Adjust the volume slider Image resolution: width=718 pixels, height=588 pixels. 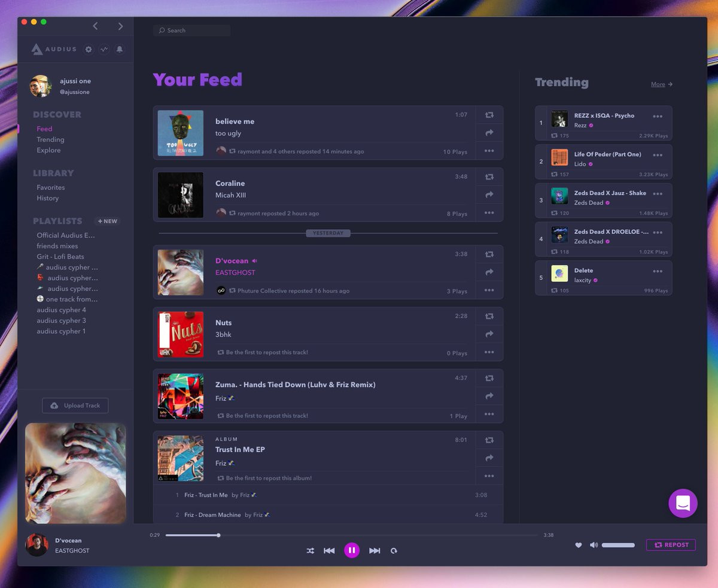point(618,545)
